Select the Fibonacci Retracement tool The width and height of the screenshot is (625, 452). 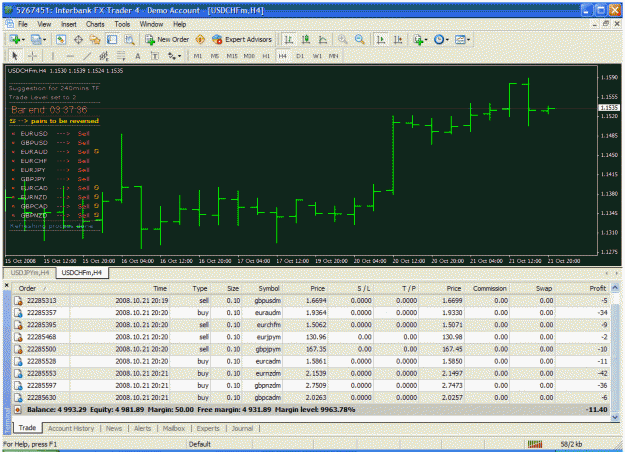coord(121,56)
